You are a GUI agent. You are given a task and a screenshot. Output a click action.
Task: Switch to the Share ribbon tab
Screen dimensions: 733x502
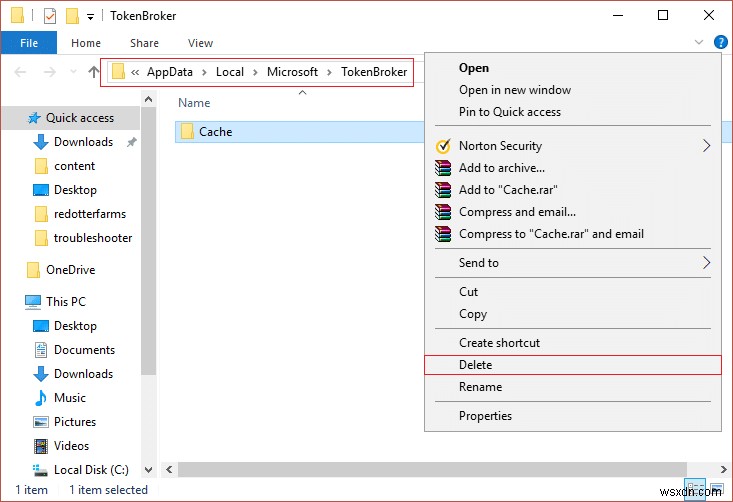coord(144,43)
